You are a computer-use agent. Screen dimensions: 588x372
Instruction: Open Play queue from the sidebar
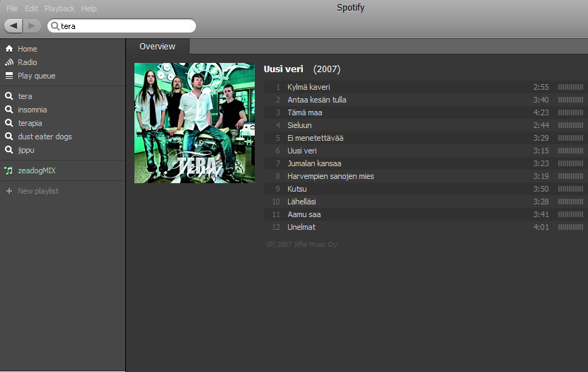[36, 76]
